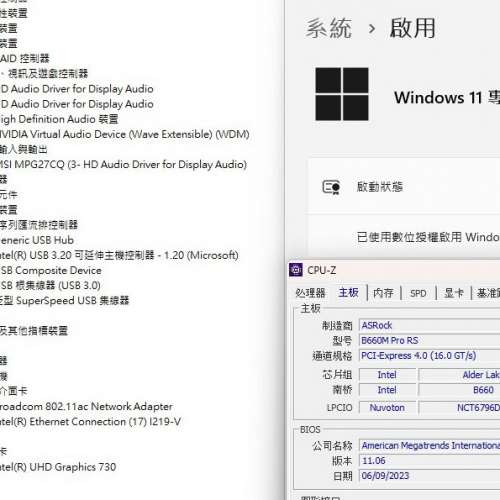Select USB Composite Device entry
The image size is (500, 500).
51,270
